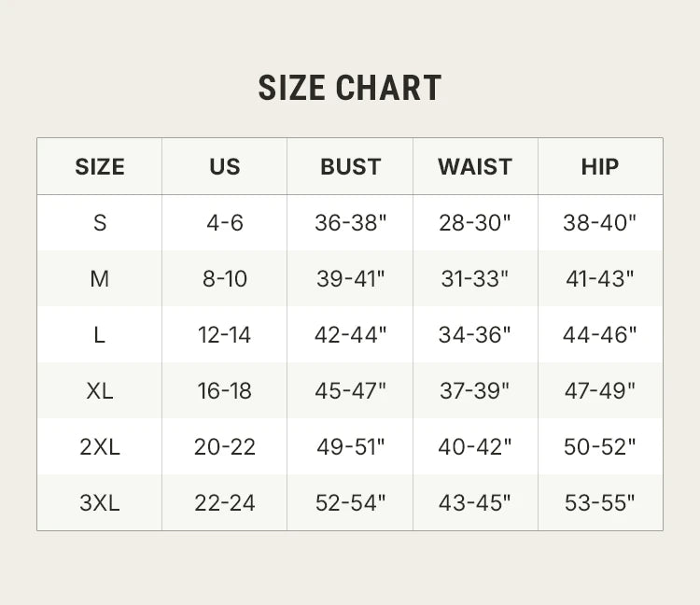The height and width of the screenshot is (605, 700).
Task: Select the US size 12-14 cell
Action: tap(225, 335)
